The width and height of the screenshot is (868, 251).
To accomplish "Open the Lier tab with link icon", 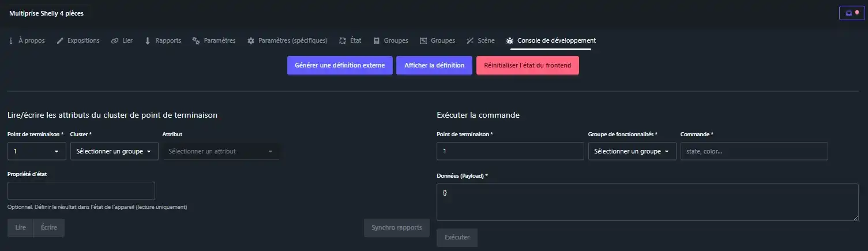I will pyautogui.click(x=122, y=41).
